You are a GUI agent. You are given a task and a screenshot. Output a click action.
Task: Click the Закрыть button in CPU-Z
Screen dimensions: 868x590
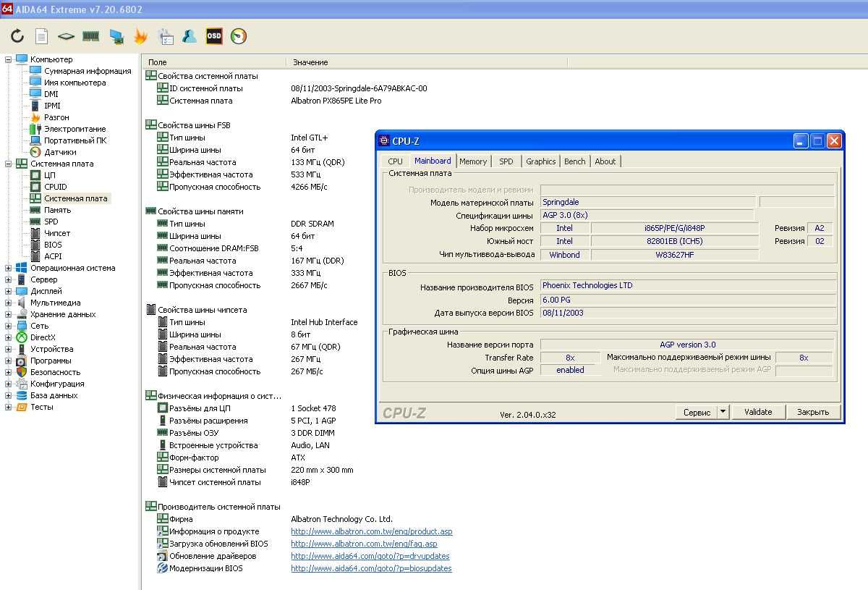813,412
